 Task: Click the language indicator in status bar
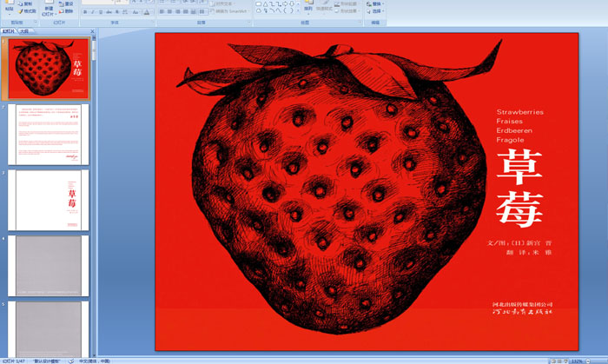95,361
